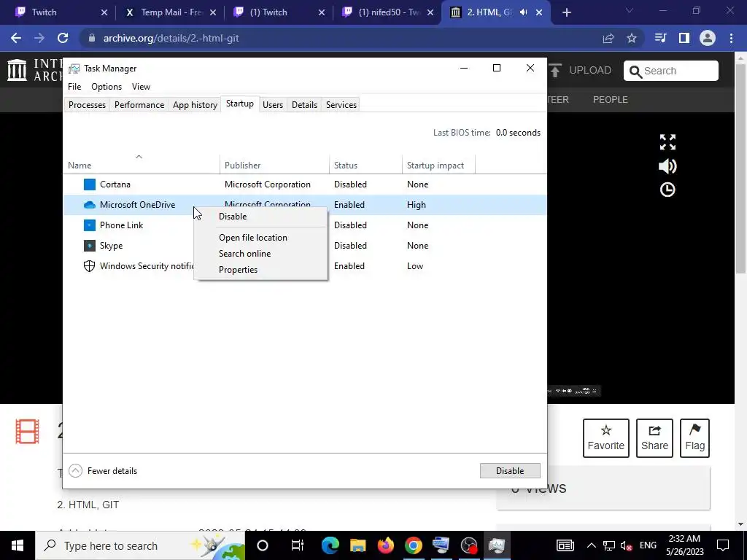Screen dimensions: 747x560
Task: Open File Explorer from the taskbar
Action: tap(357, 545)
